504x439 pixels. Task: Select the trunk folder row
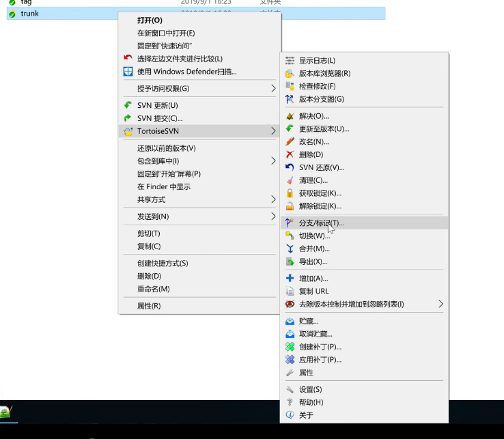pos(196,14)
